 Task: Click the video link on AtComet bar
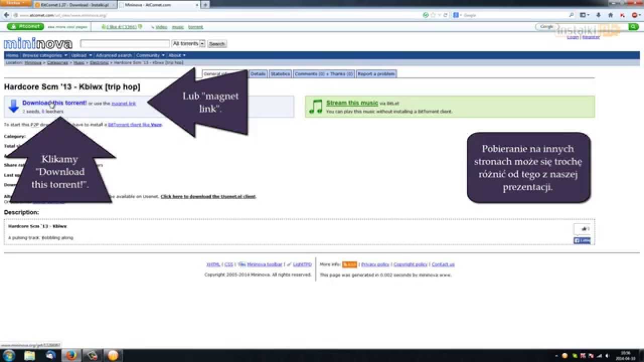tap(161, 27)
